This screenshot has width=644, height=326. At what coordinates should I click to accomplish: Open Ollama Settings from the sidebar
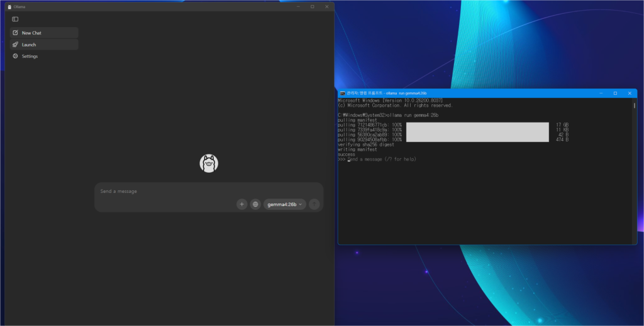coord(30,57)
